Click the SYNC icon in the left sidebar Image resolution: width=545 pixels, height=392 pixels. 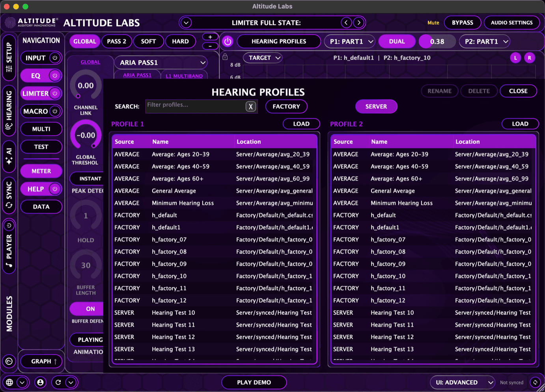pyautogui.click(x=9, y=193)
